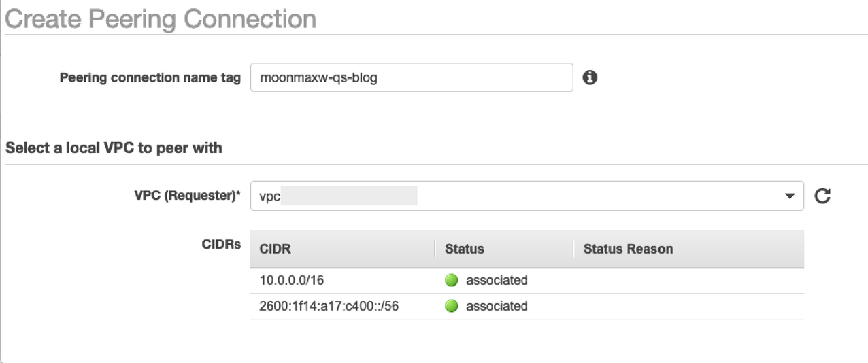This screenshot has height=363, width=868.
Task: Click the 'CIDRs' label left of the table
Action: [x=222, y=245]
